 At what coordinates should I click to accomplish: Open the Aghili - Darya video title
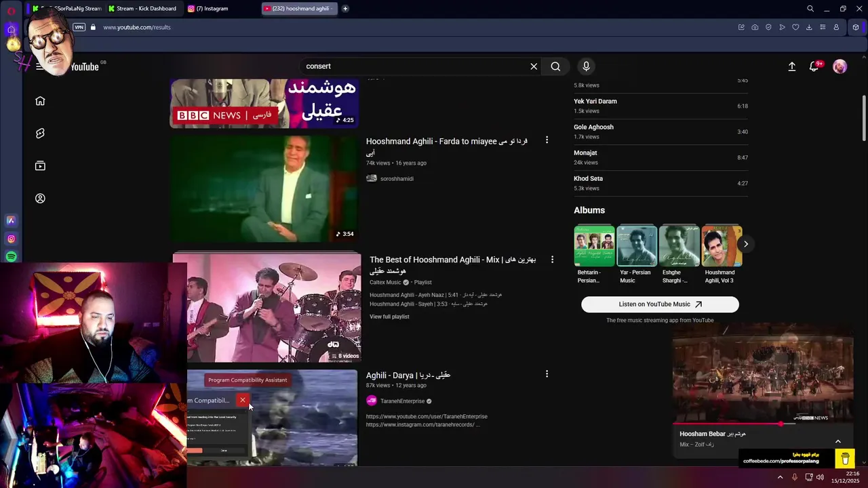tap(408, 375)
